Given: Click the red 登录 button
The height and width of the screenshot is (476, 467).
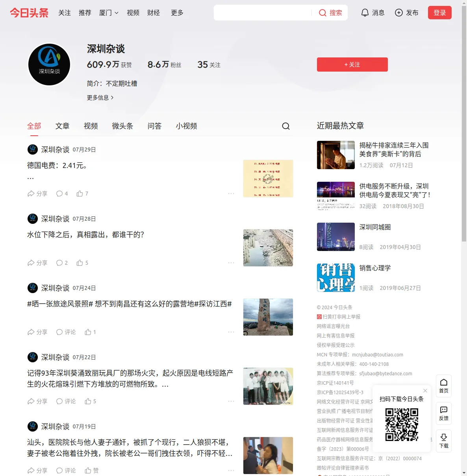Looking at the screenshot, I should [x=439, y=13].
